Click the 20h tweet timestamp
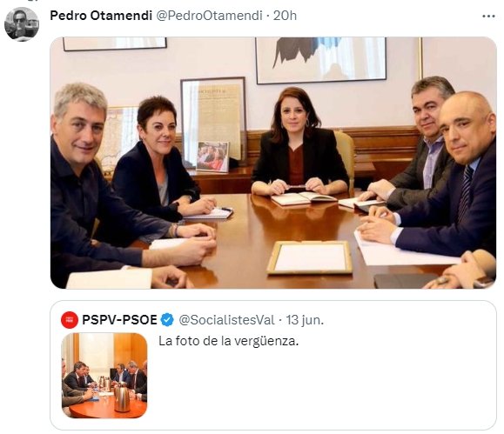Screen dimensions: 504x434 [285, 16]
